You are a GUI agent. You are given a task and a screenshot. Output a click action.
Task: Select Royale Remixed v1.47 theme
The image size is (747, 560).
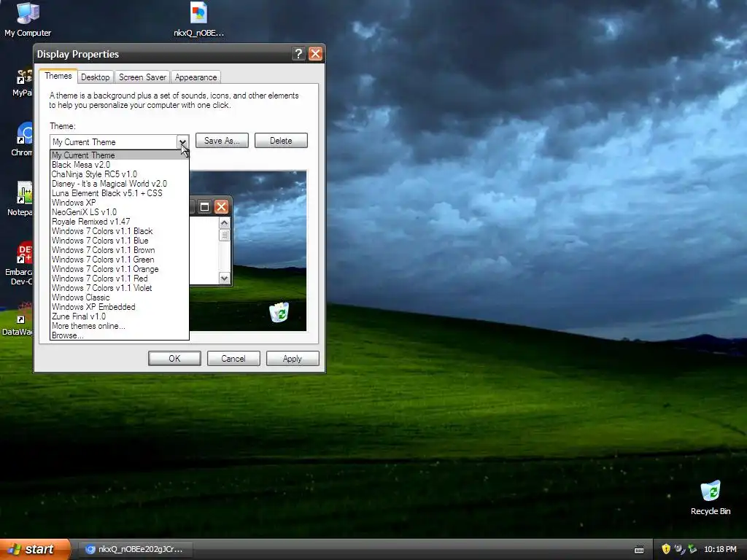tap(120, 222)
